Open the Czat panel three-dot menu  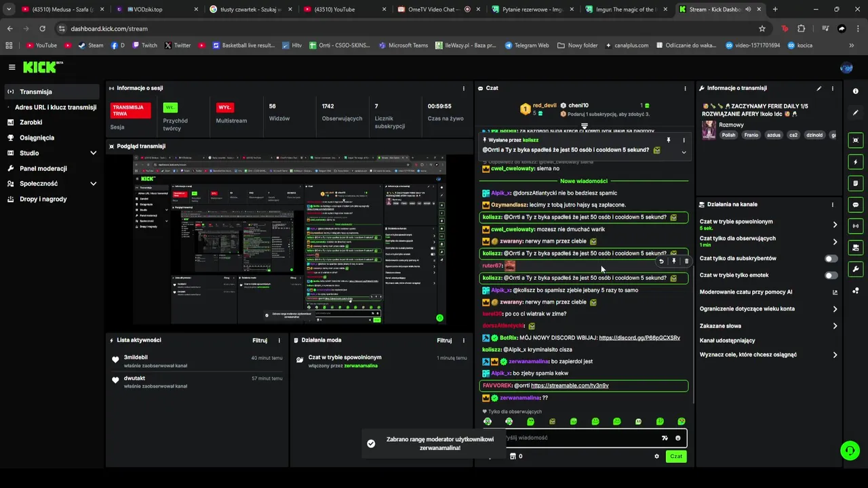point(685,88)
